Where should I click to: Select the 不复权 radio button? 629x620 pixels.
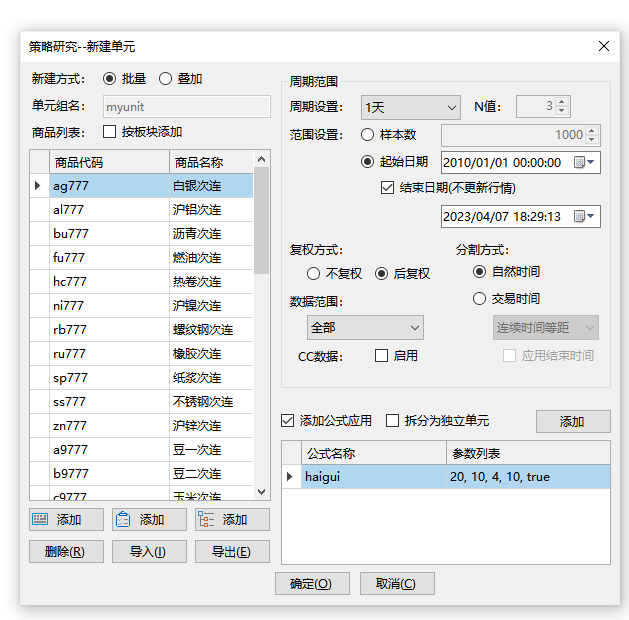point(314,273)
